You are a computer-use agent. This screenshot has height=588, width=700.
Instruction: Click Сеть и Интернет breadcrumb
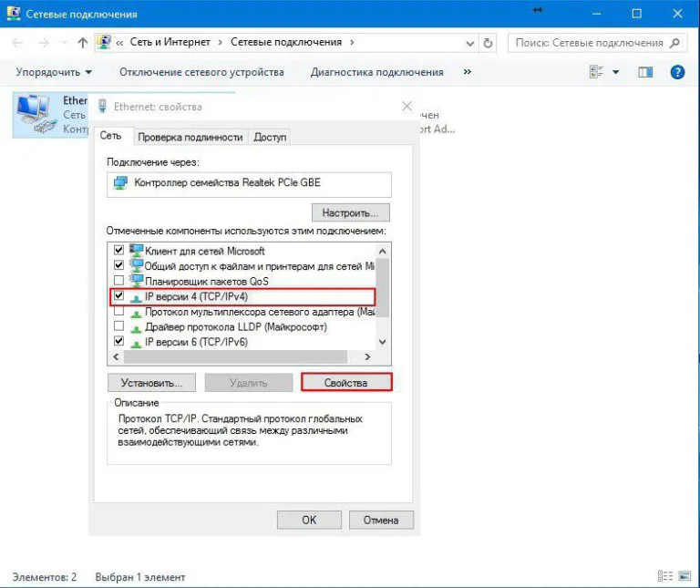tap(170, 42)
